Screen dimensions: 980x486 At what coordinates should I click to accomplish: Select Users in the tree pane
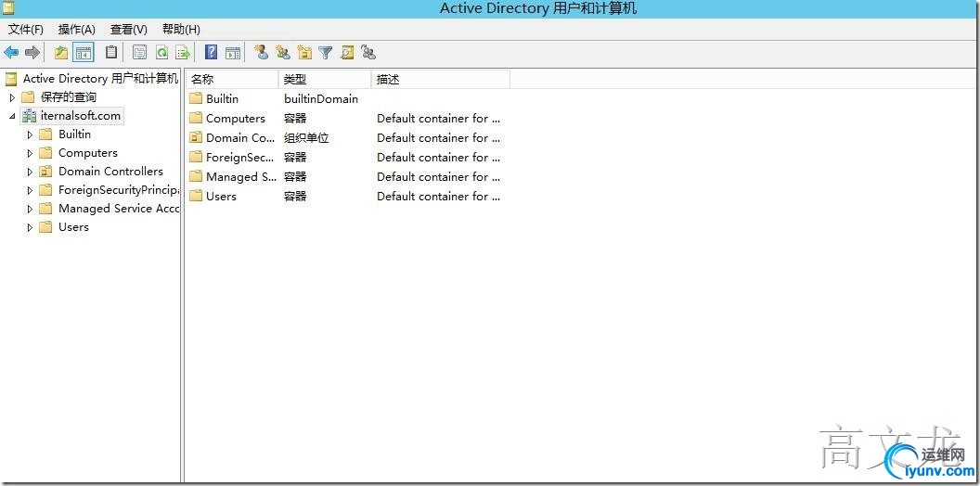click(73, 227)
